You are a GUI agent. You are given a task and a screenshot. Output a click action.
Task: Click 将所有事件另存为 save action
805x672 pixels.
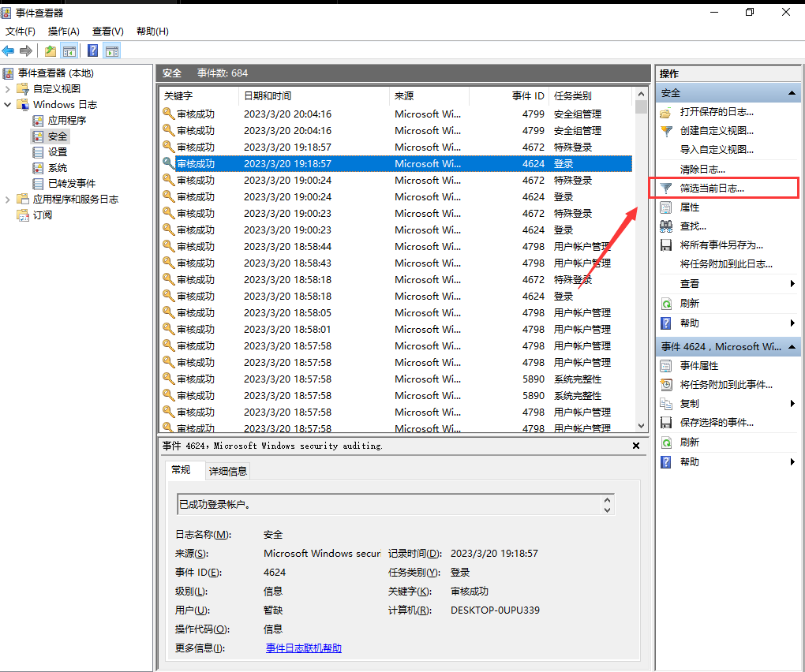[x=721, y=245]
